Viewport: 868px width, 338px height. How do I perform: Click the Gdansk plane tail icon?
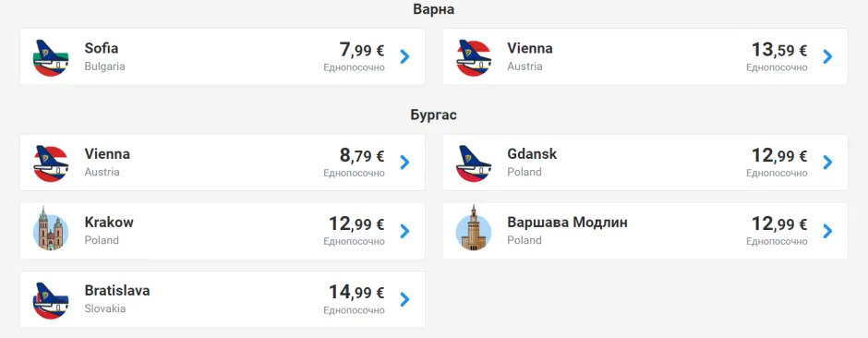coord(474,163)
